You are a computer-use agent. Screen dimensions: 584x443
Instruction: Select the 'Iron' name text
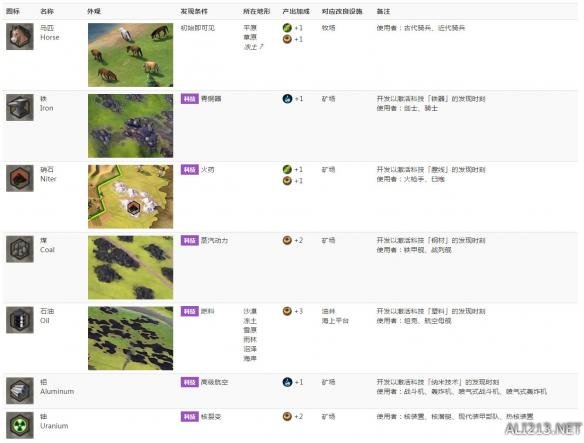(x=47, y=108)
